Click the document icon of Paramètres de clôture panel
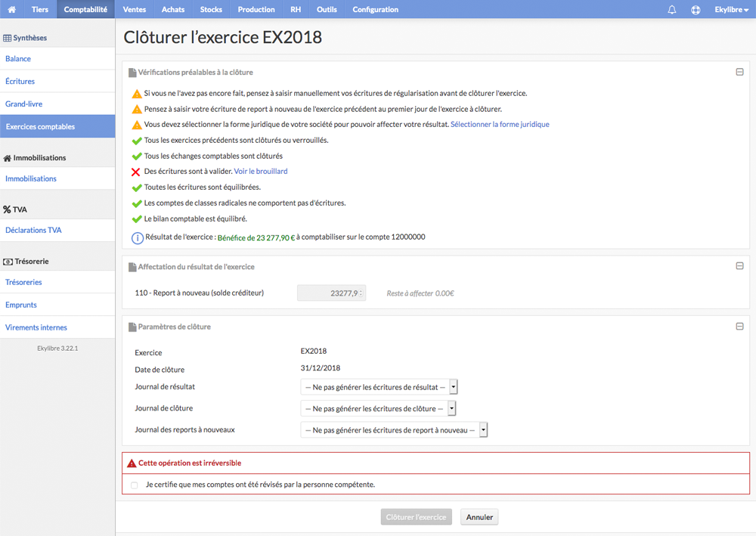The height and width of the screenshot is (536, 756). tap(132, 327)
